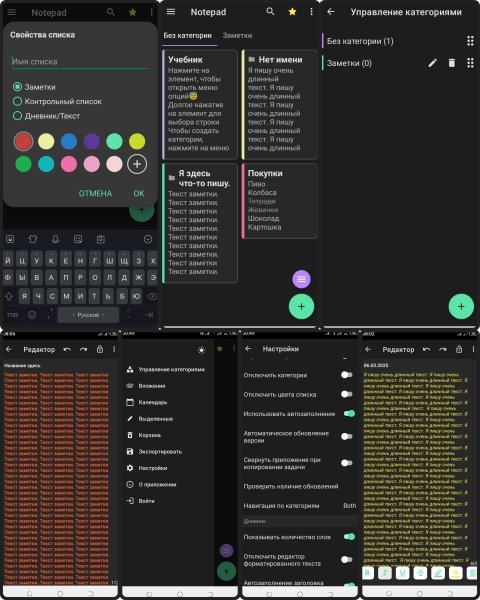Open Календарь from the drawer menu
This screenshot has width=480, height=600.
click(x=147, y=402)
